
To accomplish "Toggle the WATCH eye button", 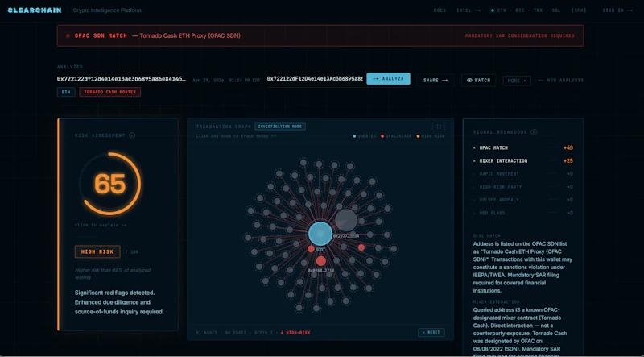I will pos(478,81).
